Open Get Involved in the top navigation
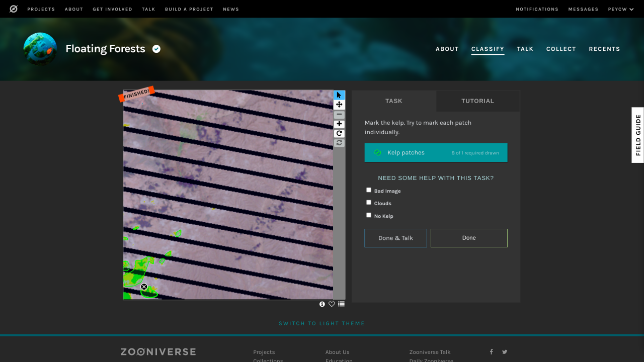644x362 pixels. pyautogui.click(x=112, y=9)
